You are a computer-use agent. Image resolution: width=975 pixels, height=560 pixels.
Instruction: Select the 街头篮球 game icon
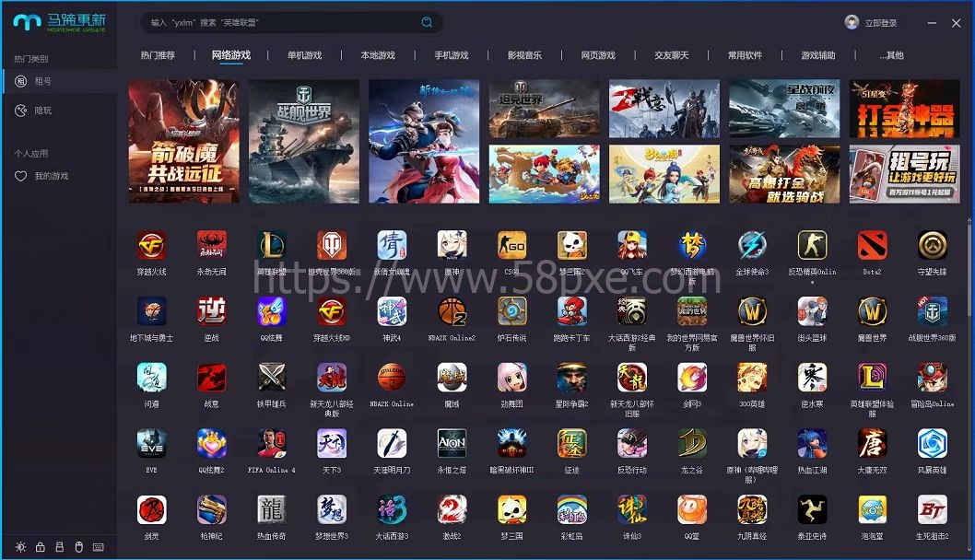(812, 311)
